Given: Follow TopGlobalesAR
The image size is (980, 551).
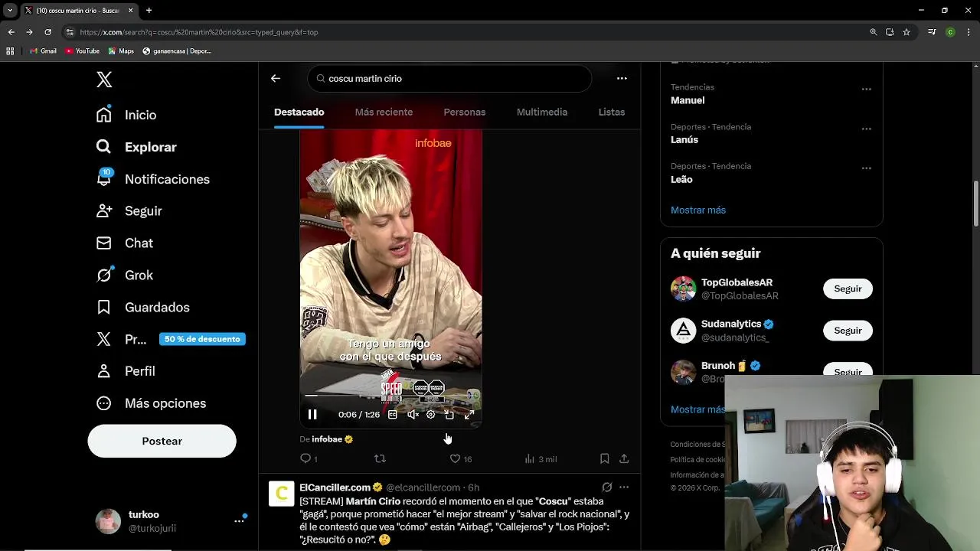Looking at the screenshot, I should pos(848,289).
